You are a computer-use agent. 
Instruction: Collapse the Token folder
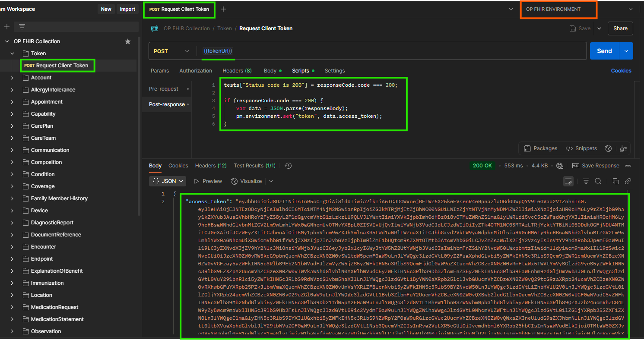click(12, 54)
